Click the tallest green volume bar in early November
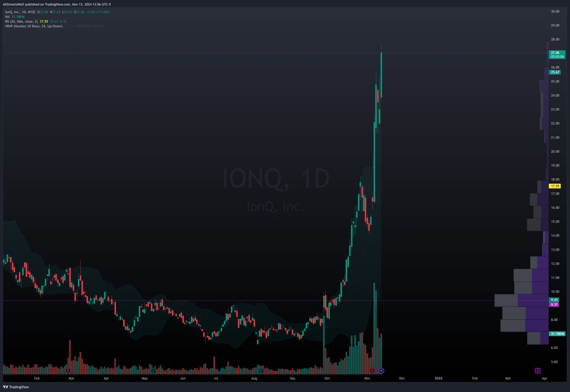Screen dimensions: 570x392 [375, 328]
